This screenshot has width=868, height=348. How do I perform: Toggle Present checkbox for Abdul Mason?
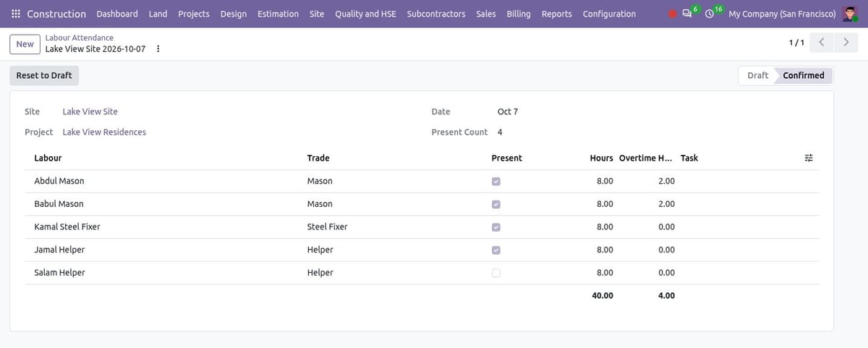pos(495,181)
